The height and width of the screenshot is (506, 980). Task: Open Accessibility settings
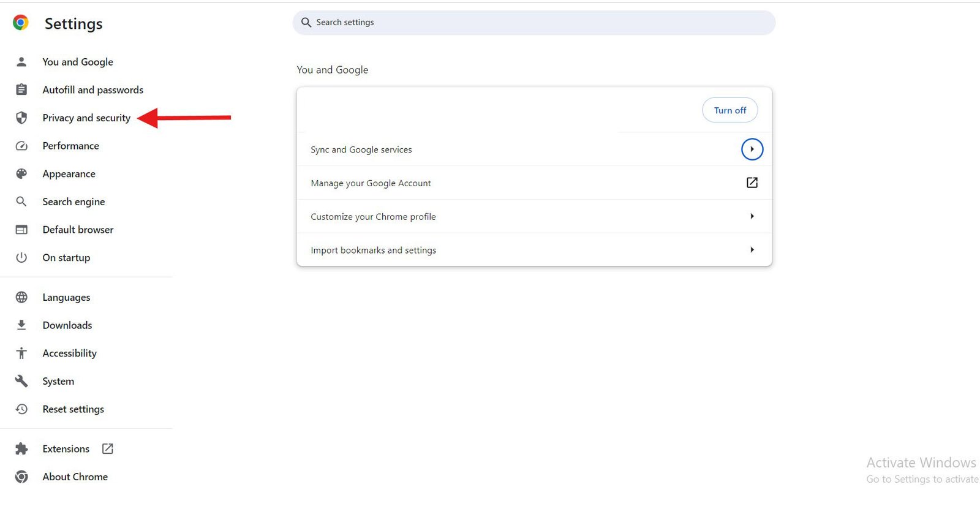tap(70, 353)
